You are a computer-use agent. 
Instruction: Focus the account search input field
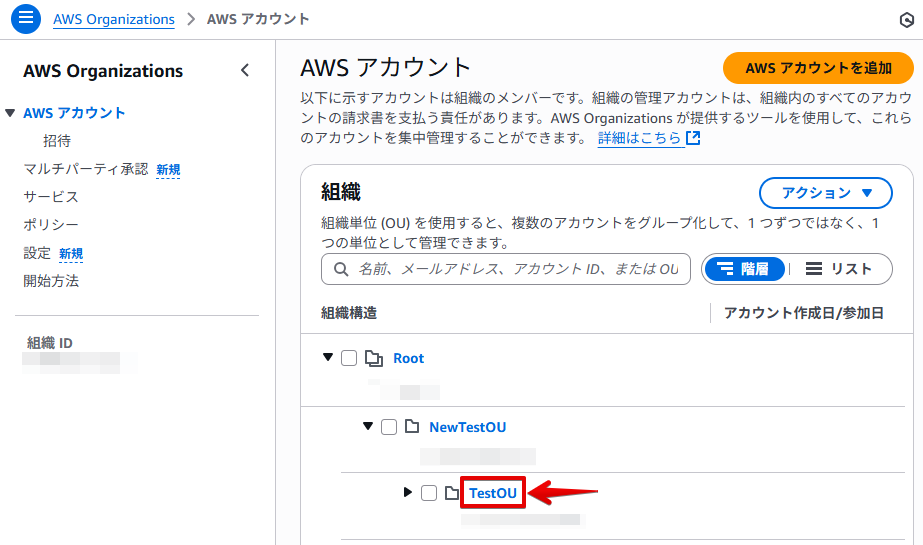(506, 269)
